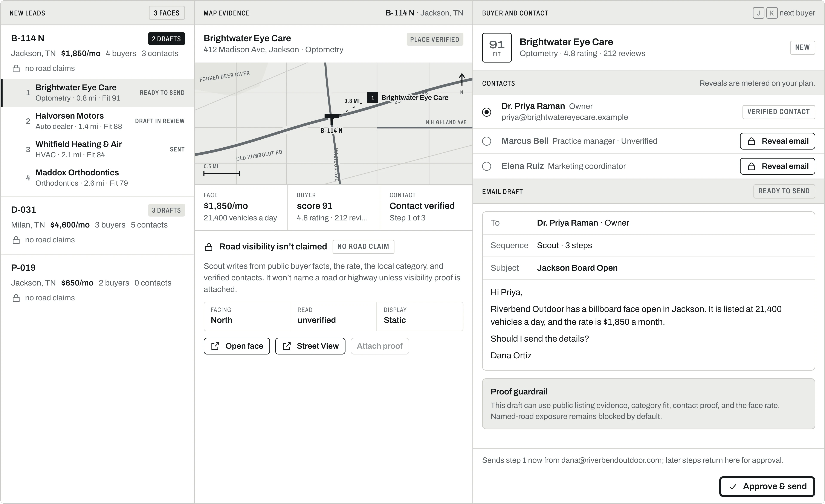825x504 pixels.
Task: Select Whitfield Heating & Air buyer row
Action: point(98,149)
